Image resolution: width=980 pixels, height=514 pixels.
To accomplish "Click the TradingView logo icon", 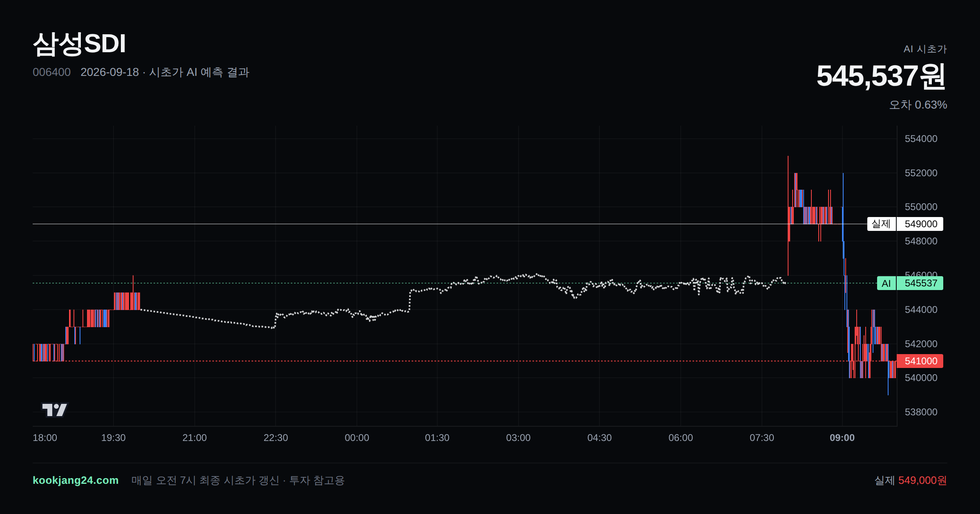I will (x=54, y=410).
